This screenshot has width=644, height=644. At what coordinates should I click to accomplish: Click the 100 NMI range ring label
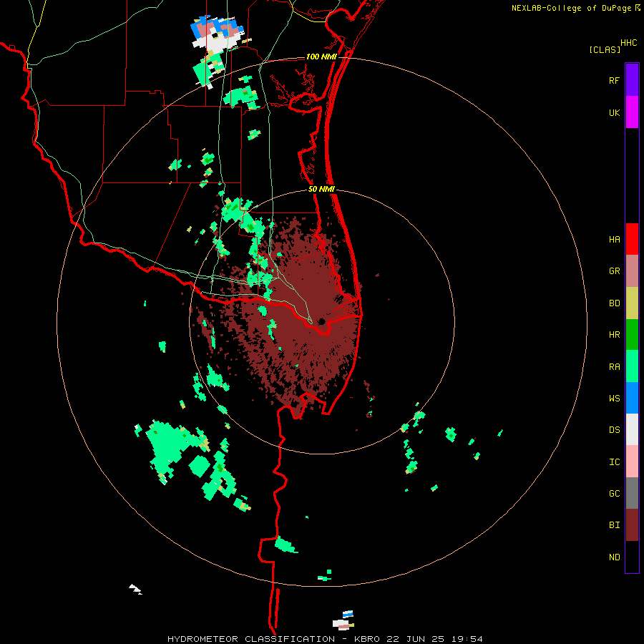(x=321, y=57)
